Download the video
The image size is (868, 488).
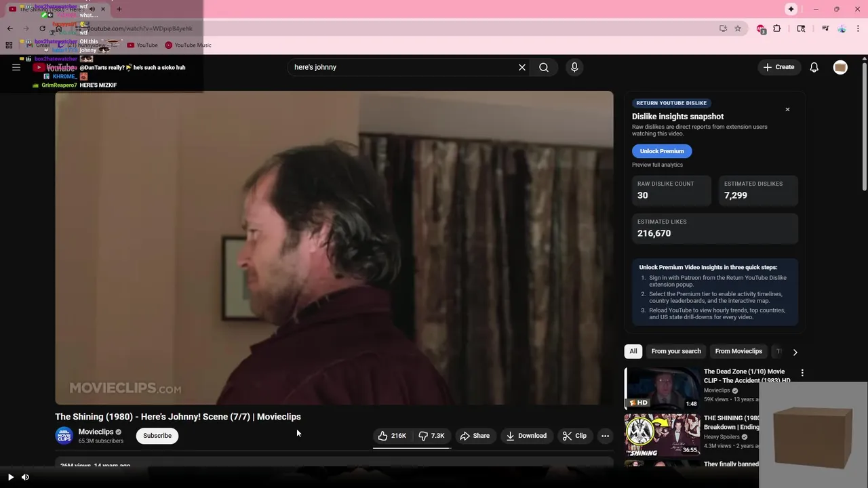pyautogui.click(x=526, y=436)
